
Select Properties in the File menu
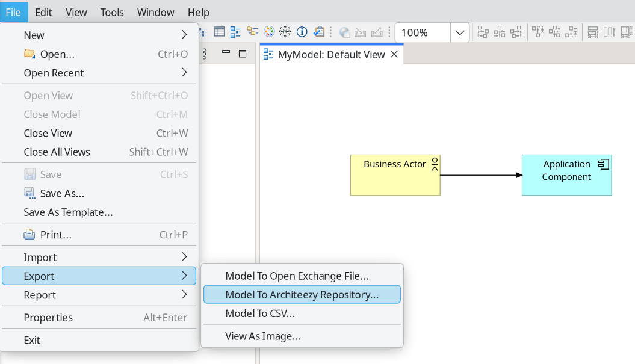pos(99,318)
